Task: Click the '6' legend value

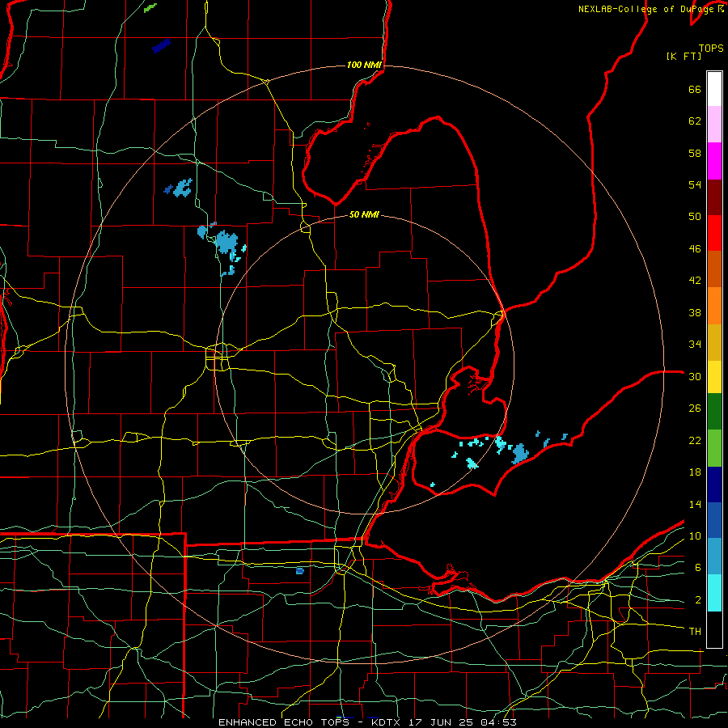Action: tap(697, 568)
